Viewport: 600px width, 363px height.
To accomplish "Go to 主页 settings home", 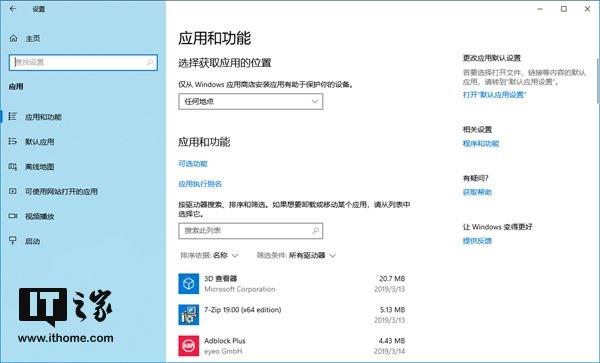I will tap(33, 39).
